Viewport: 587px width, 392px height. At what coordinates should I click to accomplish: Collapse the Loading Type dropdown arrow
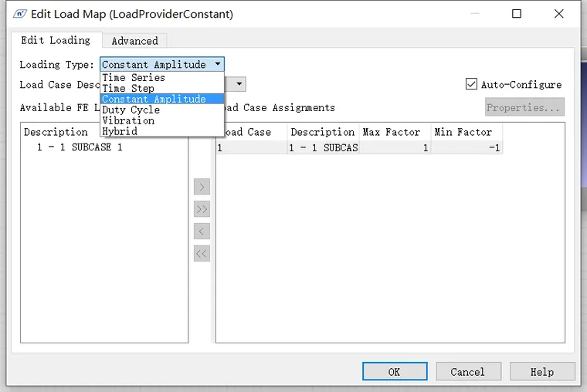218,64
